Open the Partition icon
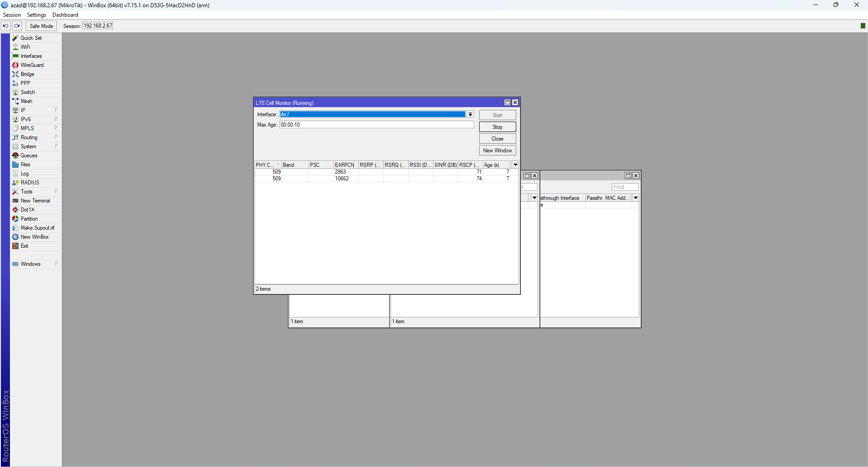Viewport: 868px width, 467px height. (15, 219)
